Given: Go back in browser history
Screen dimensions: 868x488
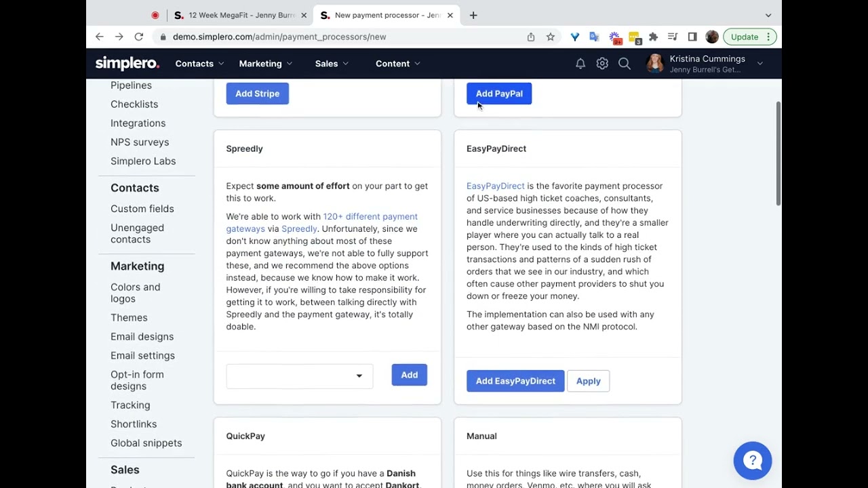Looking at the screenshot, I should click(100, 37).
